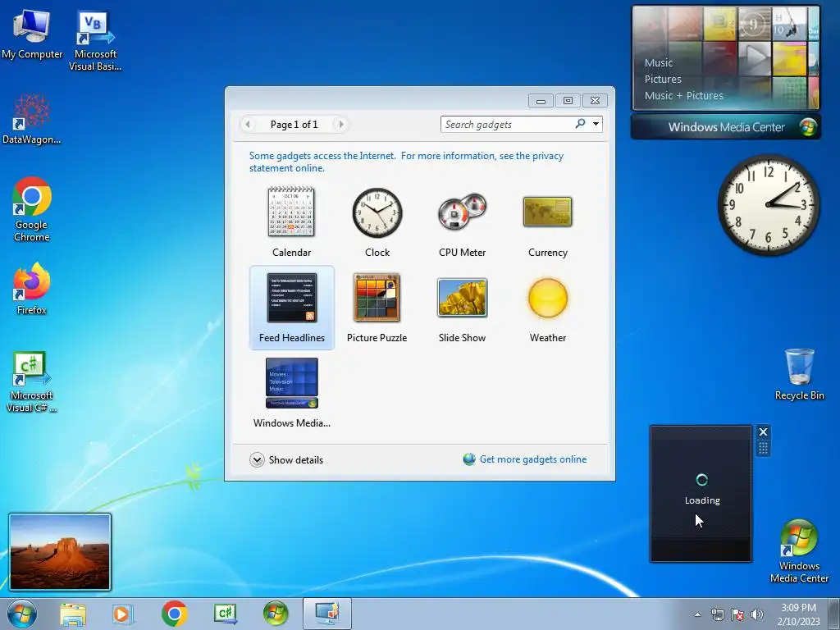The height and width of the screenshot is (630, 840).
Task: Open Windows Media Center desktop shortcut
Action: (799, 551)
